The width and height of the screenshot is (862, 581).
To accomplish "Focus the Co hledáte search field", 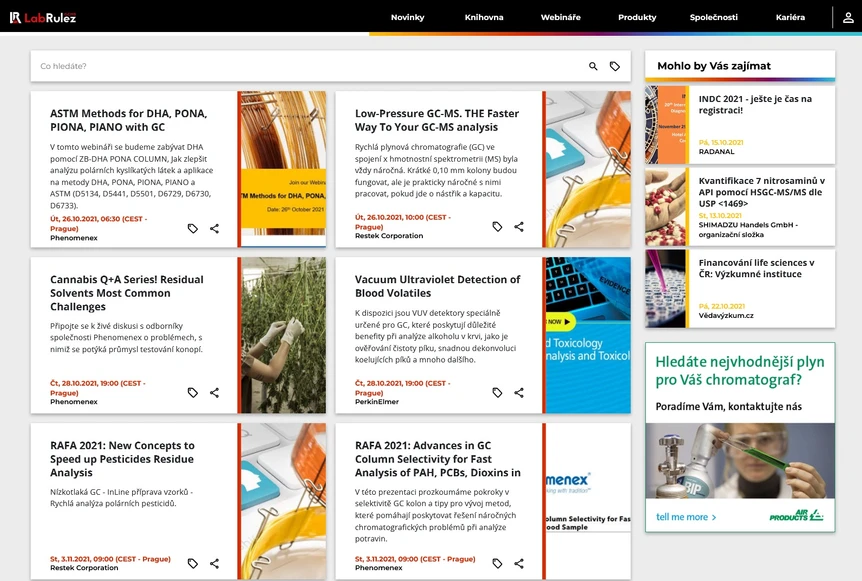I will pyautogui.click(x=300, y=66).
